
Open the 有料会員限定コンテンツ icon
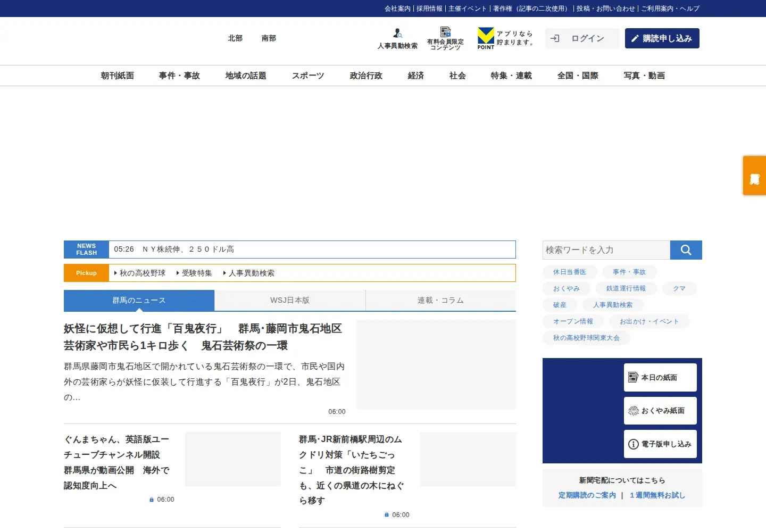[446, 32]
